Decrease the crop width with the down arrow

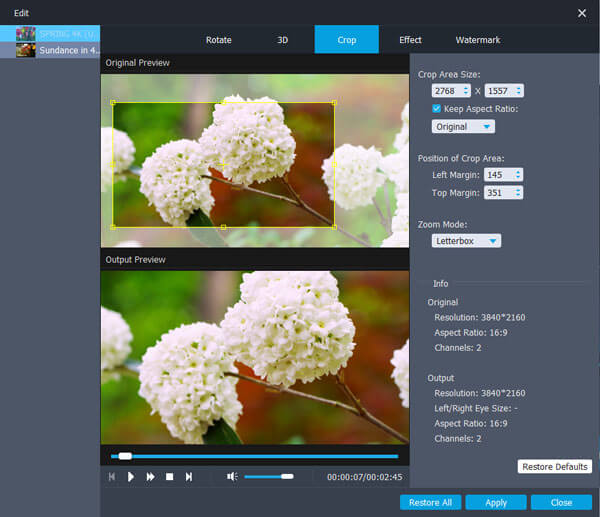(466, 93)
